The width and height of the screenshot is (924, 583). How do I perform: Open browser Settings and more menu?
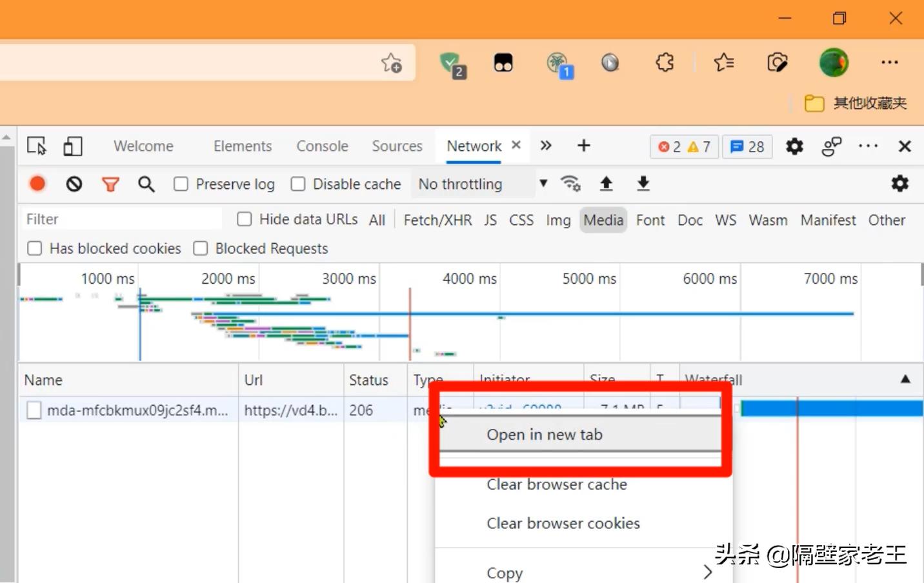click(x=890, y=63)
